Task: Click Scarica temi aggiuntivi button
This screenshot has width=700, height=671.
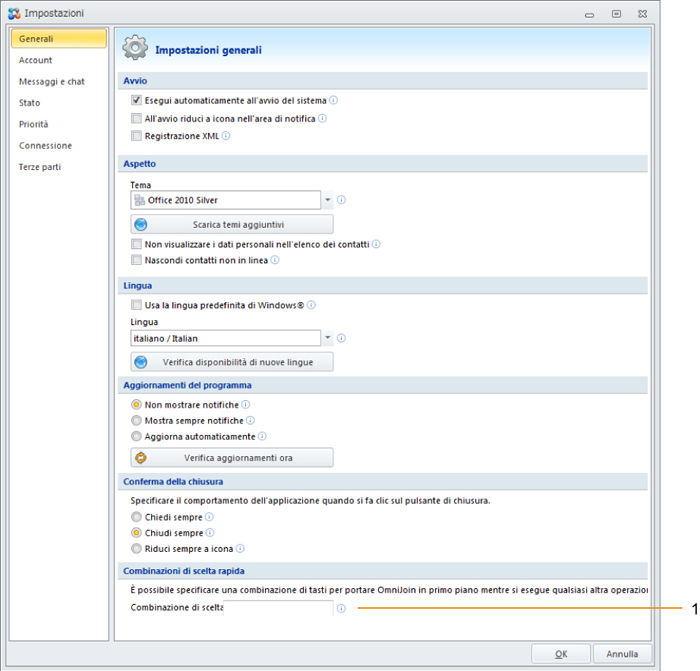Action: 232,224
